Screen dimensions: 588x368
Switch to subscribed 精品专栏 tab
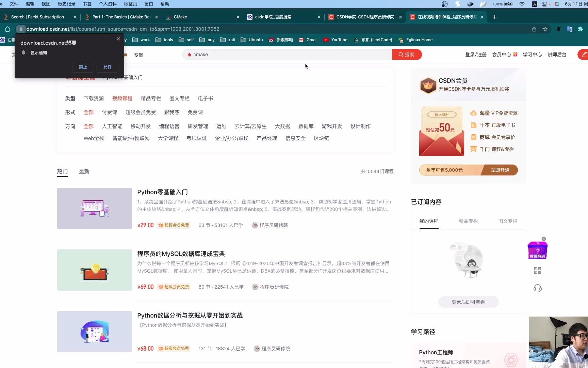tap(468, 221)
